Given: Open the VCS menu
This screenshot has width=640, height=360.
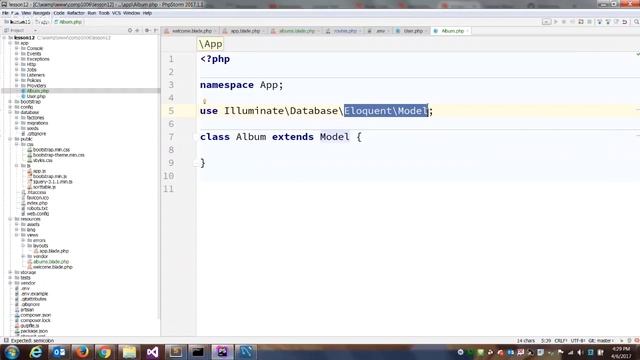Looking at the screenshot, I should (116, 13).
